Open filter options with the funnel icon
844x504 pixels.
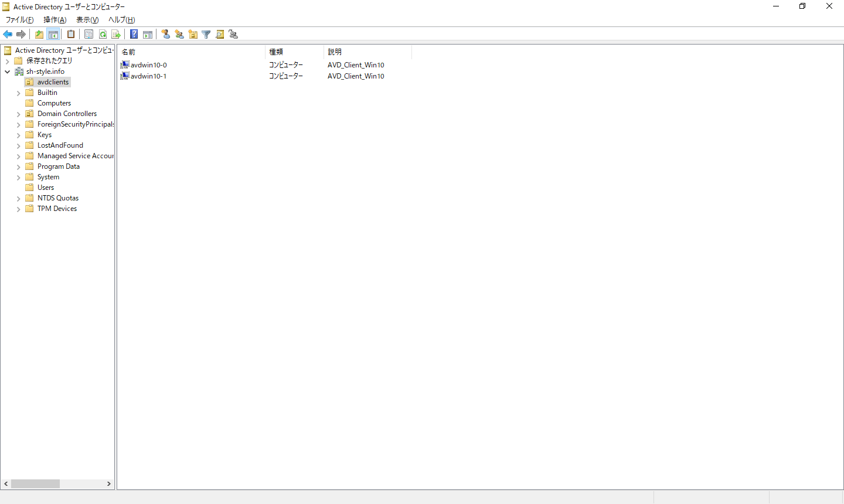pyautogui.click(x=206, y=35)
